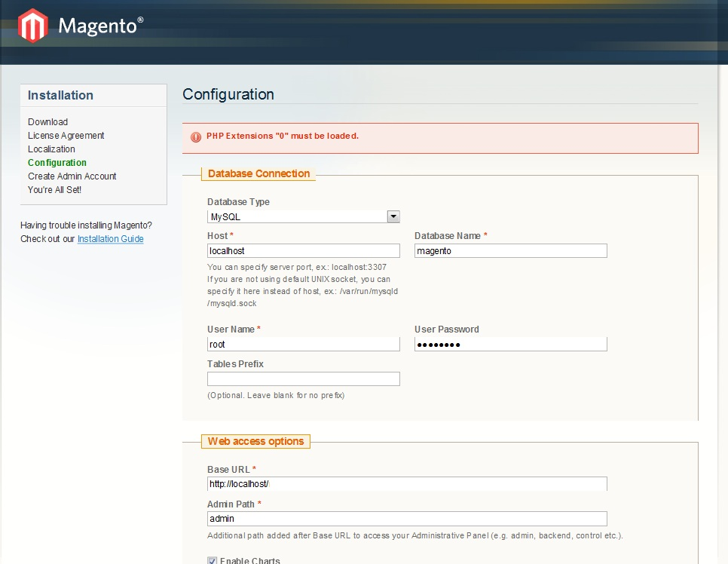Click the Tables Prefix label
728x564 pixels.
point(235,363)
